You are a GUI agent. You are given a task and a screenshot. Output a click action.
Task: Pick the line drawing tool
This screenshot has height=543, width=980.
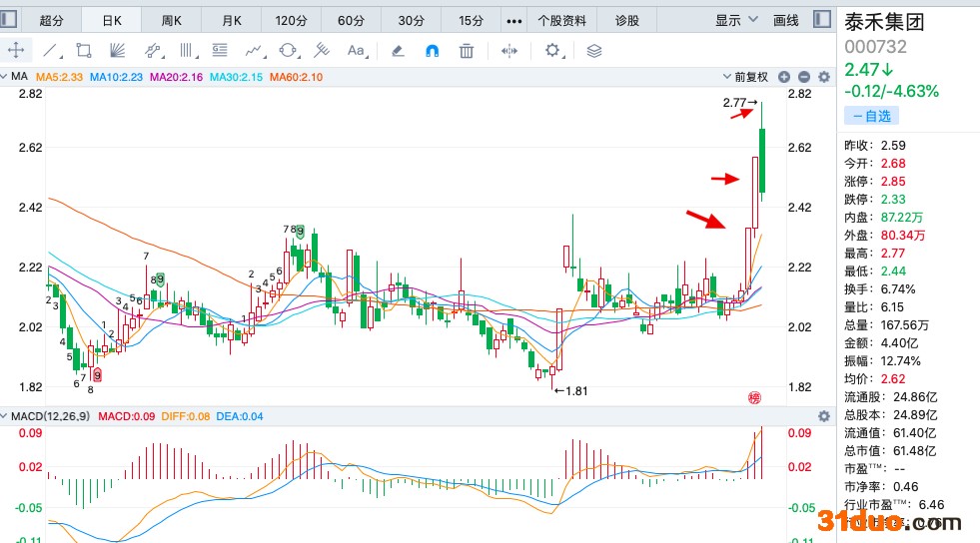coord(50,50)
